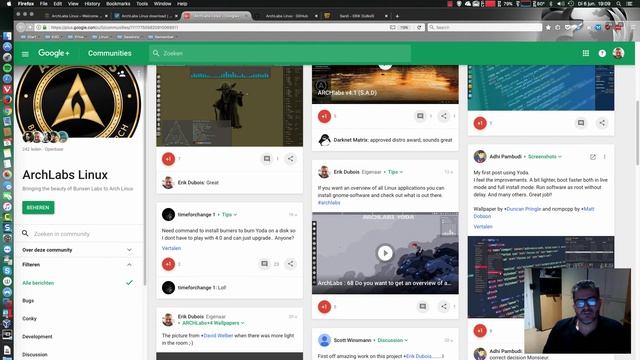Open Communities in the green header
This screenshot has width=640, height=360.
tap(109, 53)
